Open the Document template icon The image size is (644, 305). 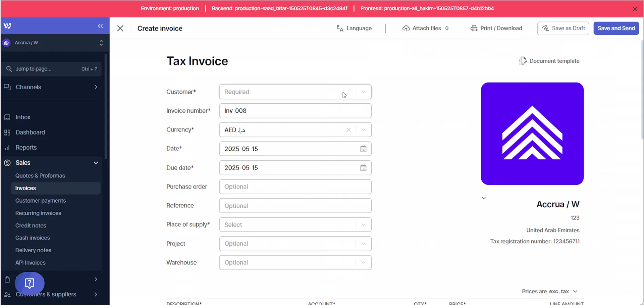tap(523, 61)
